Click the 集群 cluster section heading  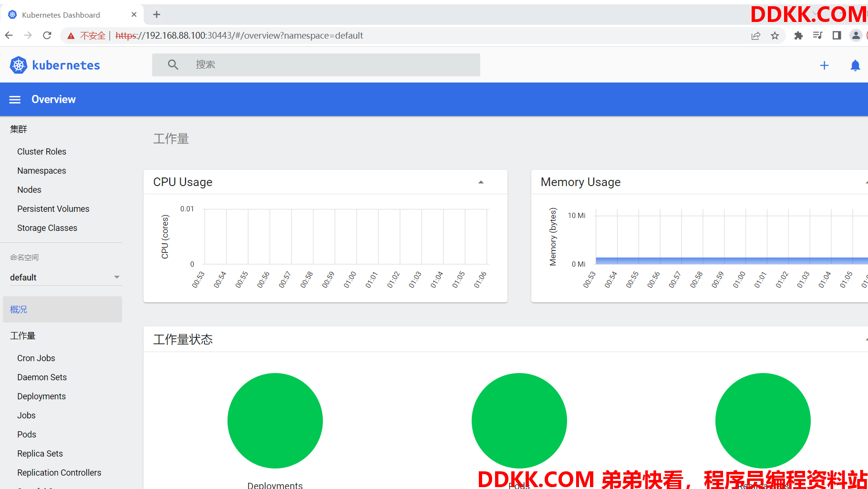click(x=19, y=129)
